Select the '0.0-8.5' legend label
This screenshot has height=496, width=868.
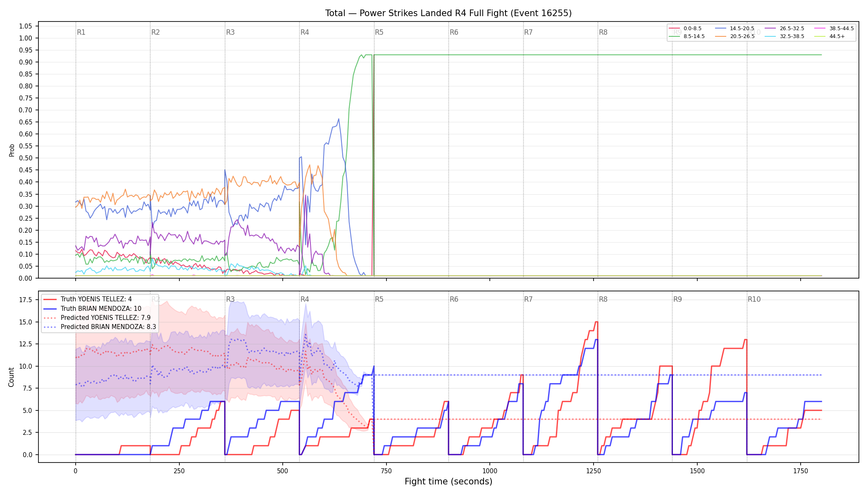(692, 29)
